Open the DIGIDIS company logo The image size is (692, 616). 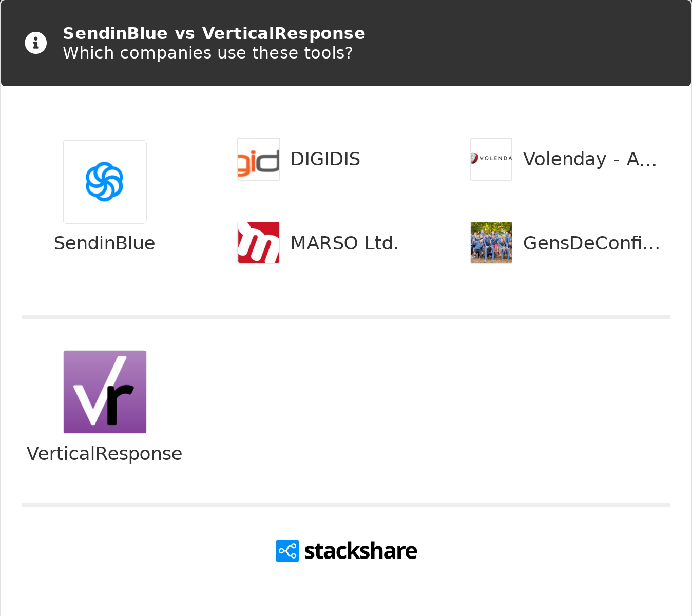tap(259, 159)
